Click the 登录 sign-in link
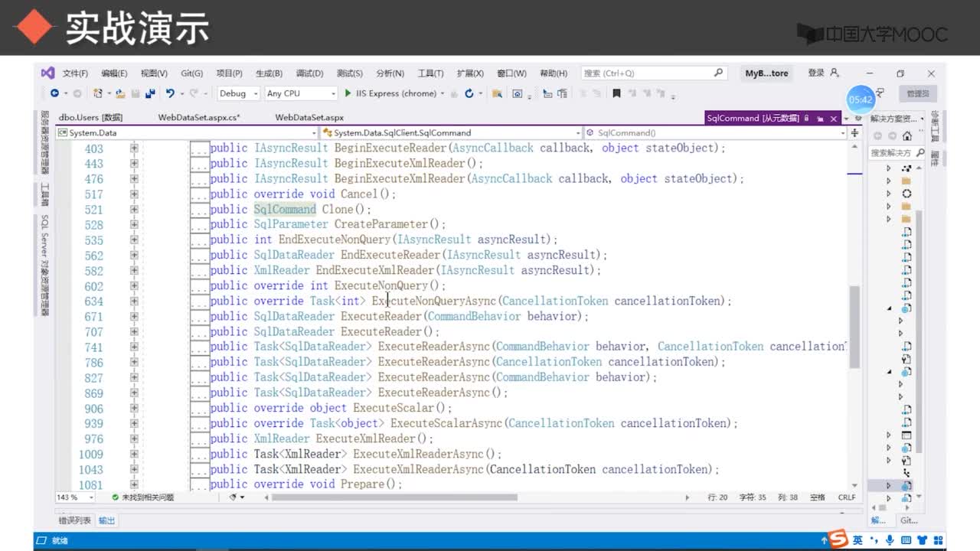Image resolution: width=980 pixels, height=551 pixels. click(816, 73)
